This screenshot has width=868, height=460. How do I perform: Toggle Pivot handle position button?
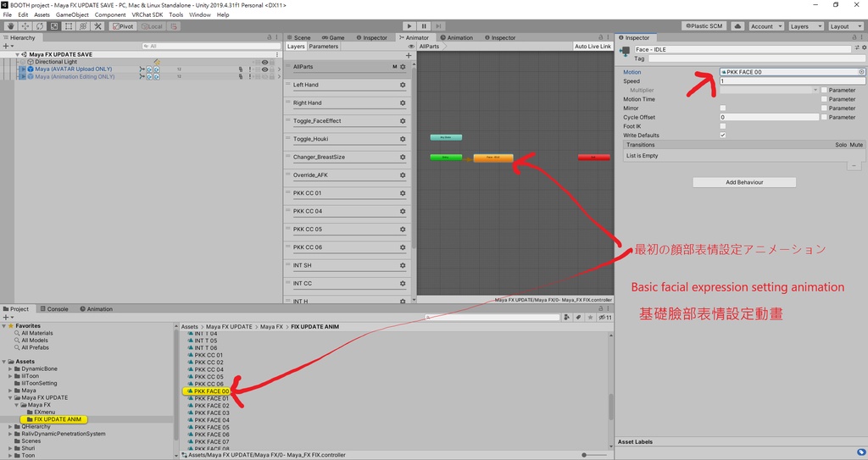click(x=122, y=26)
